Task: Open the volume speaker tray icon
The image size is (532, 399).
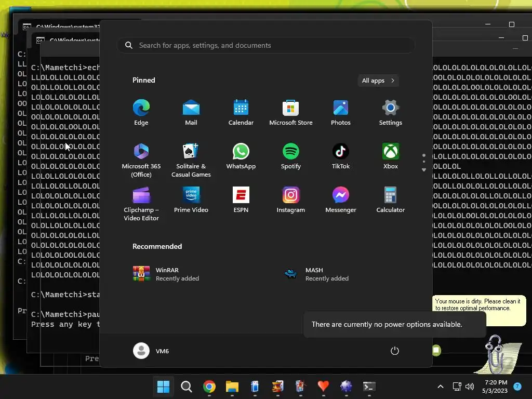Action: pos(470,387)
